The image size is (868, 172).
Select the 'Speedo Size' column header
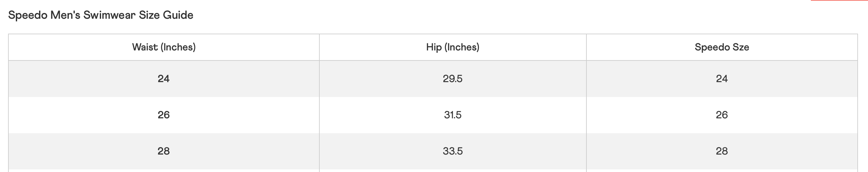(x=722, y=47)
